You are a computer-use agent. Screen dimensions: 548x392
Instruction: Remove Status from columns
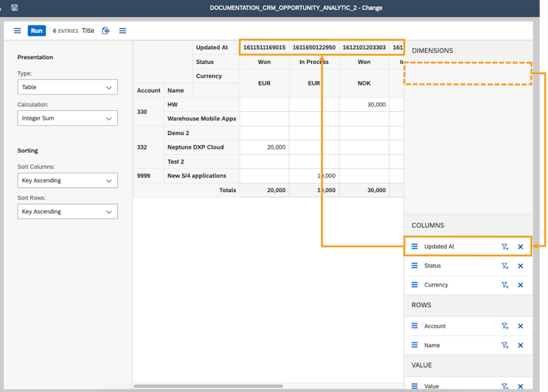pyautogui.click(x=521, y=266)
